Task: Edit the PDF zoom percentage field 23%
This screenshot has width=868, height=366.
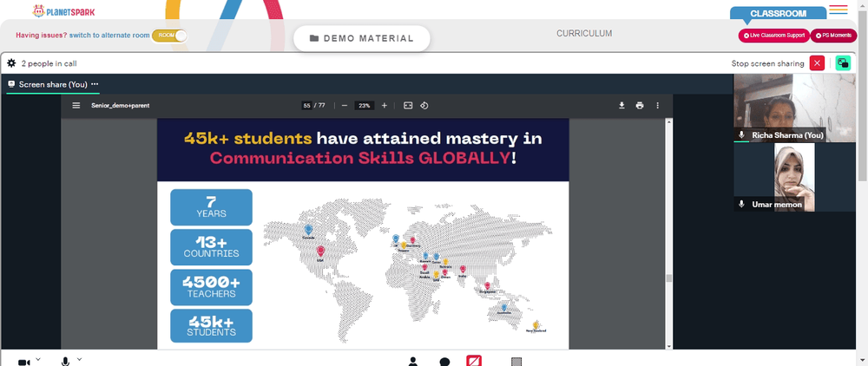Action: coord(364,106)
